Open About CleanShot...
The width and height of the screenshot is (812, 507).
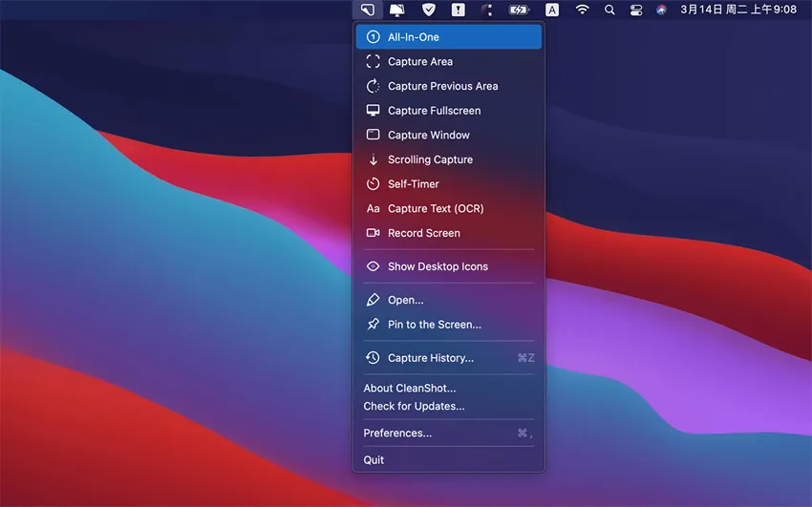coord(409,389)
